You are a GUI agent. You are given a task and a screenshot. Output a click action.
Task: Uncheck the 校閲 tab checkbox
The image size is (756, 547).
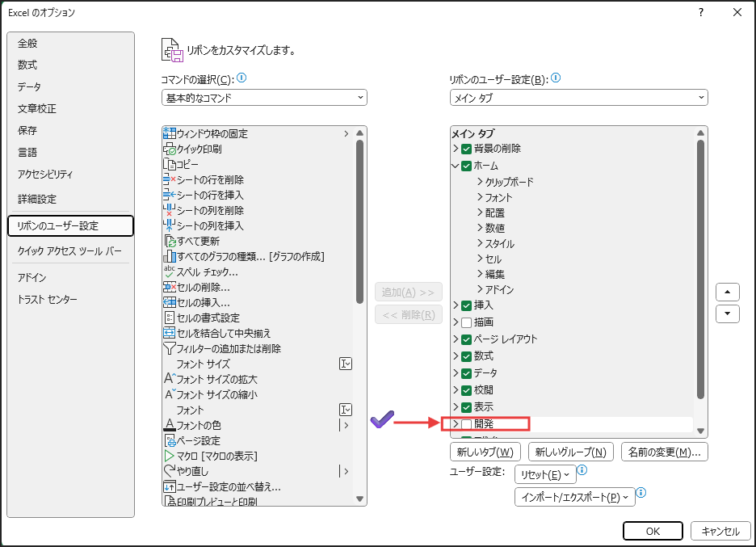[466, 390]
